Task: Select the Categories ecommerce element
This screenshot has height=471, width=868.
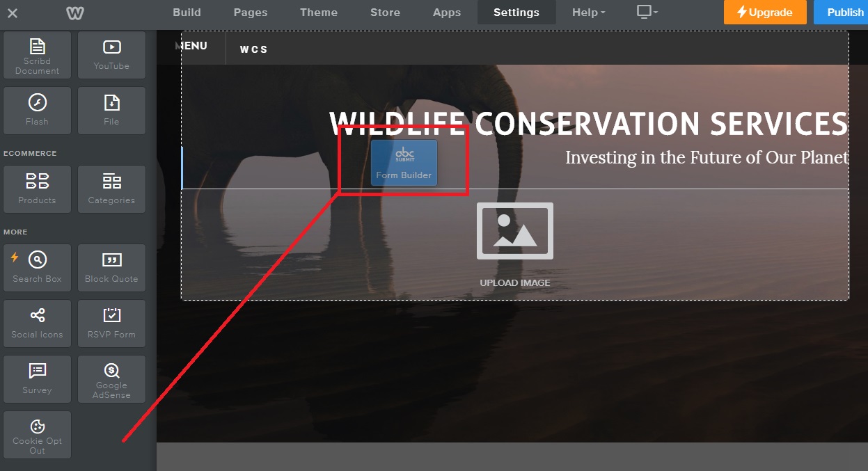Action: coord(111,189)
